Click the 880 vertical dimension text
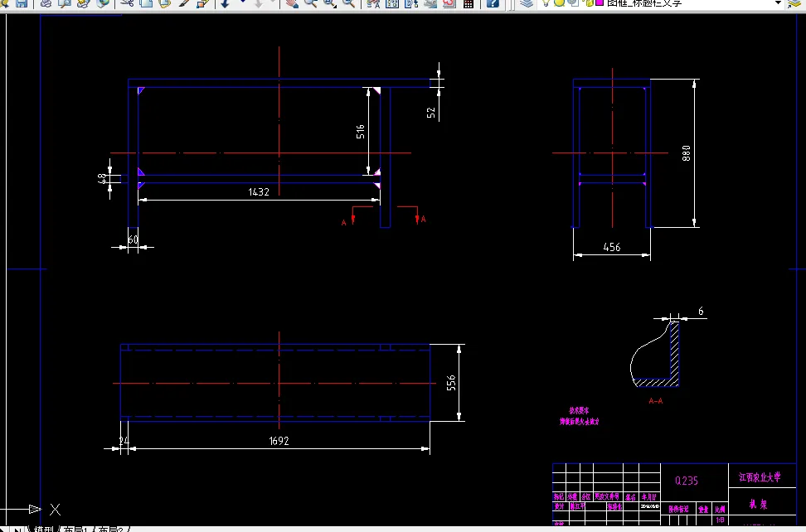The image size is (806, 532). [687, 153]
